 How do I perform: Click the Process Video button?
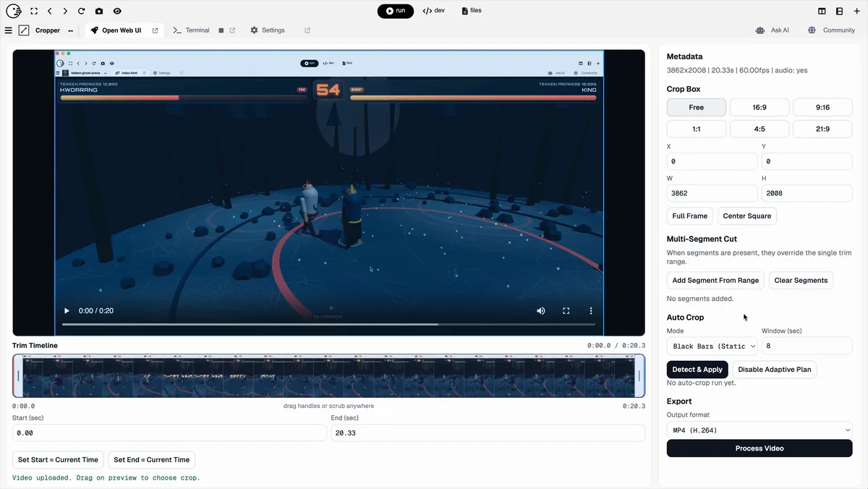pyautogui.click(x=759, y=448)
